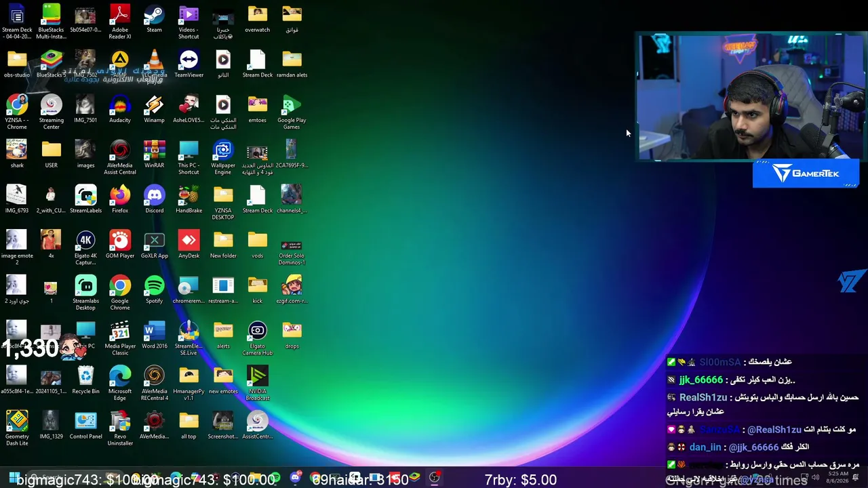Screen dimensions: 868x488
Task: Launch Word 2016 from the desktop
Action: click(x=154, y=335)
